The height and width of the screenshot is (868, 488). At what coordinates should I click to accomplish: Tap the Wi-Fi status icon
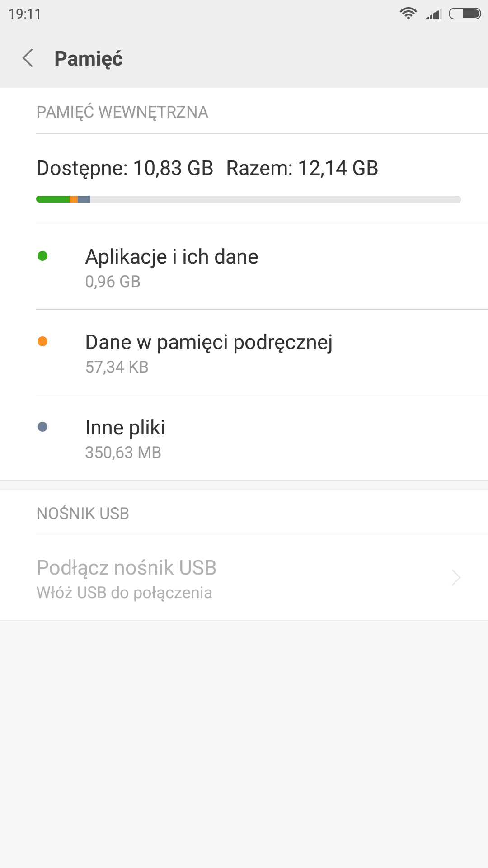click(408, 14)
